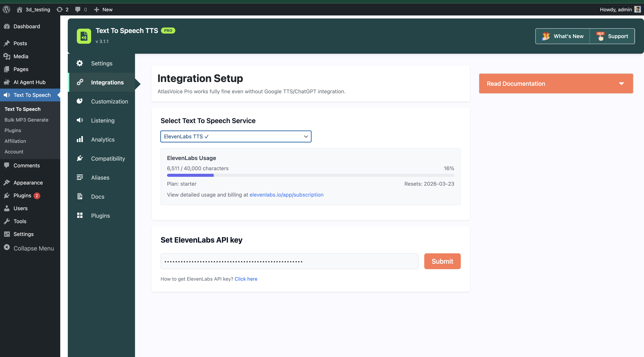
Task: Click the ElevenLabs API key input field
Action: point(289,261)
